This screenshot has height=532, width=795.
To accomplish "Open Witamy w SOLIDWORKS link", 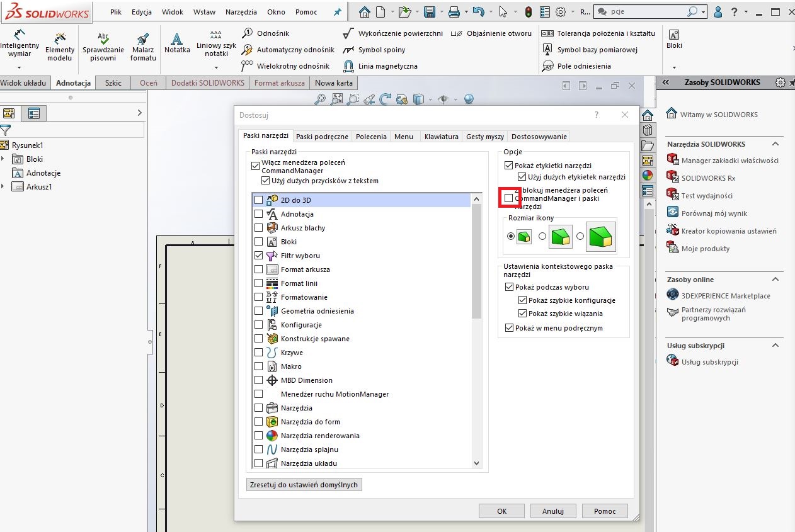I will 712,115.
